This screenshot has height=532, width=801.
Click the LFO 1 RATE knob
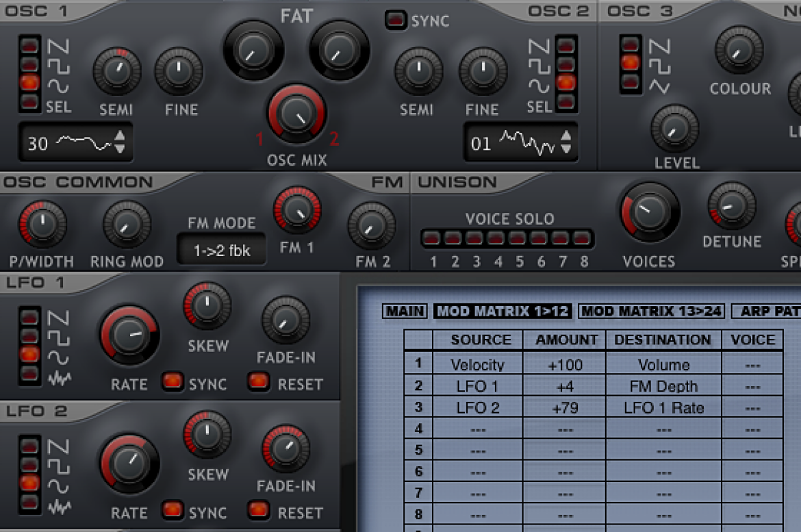coord(129,335)
